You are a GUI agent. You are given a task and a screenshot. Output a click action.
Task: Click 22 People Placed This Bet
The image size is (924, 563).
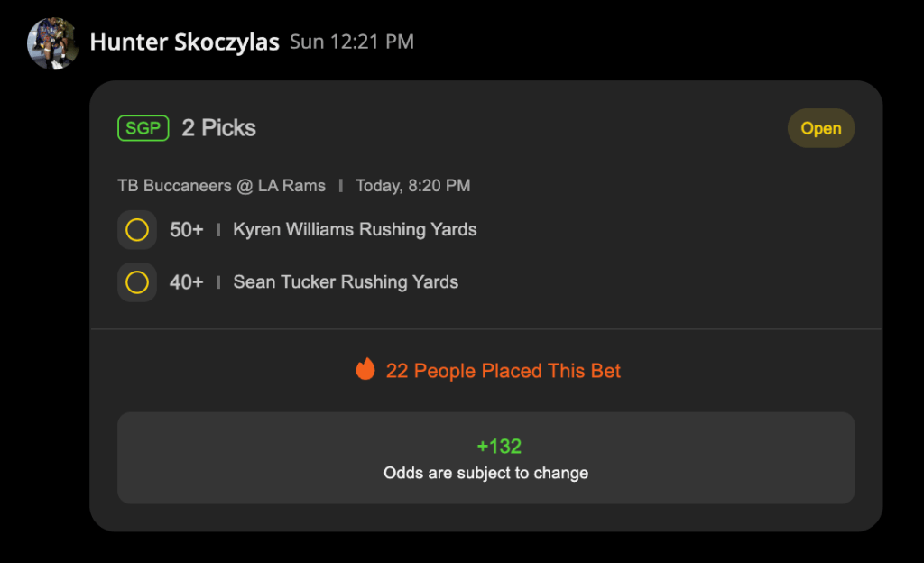(504, 371)
